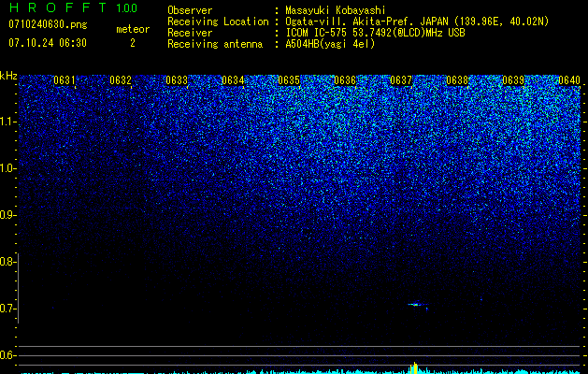Click the 'Receiving antenna' label
Image resolution: width=588 pixels, height=374 pixels.
coord(215,44)
